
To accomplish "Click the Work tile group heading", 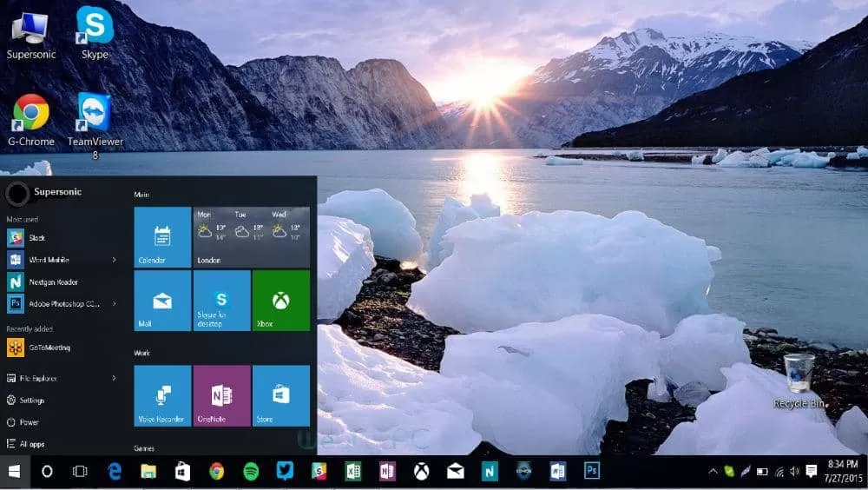I will coord(142,353).
